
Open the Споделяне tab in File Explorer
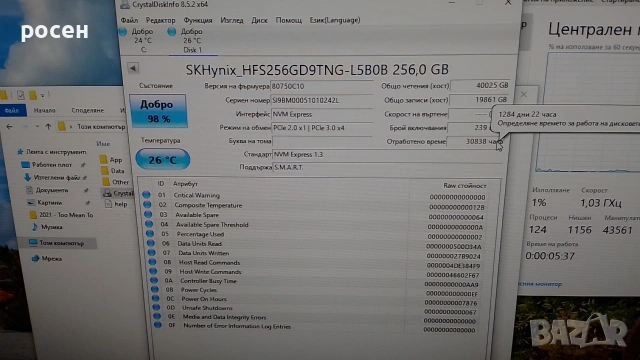click(87, 110)
